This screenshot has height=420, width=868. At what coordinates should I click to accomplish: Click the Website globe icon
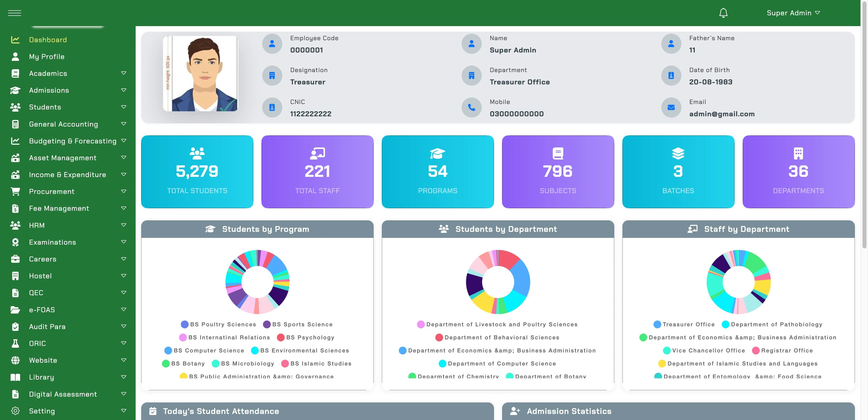(x=15, y=360)
